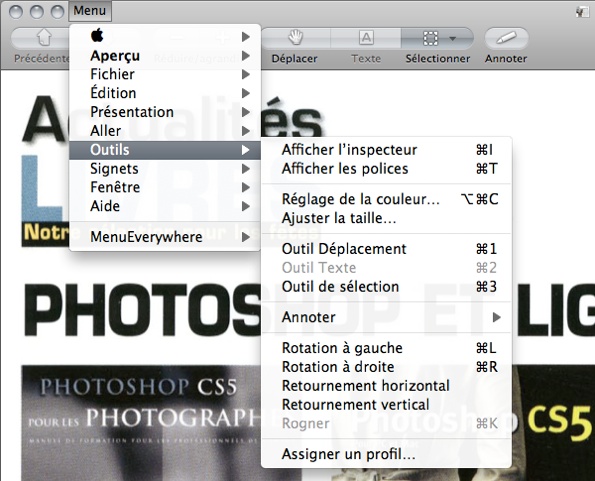The height and width of the screenshot is (481, 595).
Task: Choose Afficher les polices
Action: 387,169
